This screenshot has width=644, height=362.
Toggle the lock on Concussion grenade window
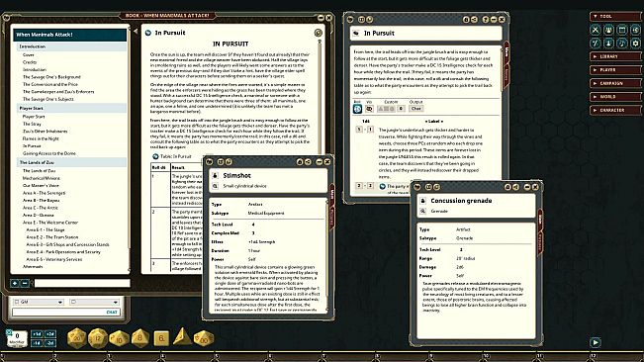coord(507,187)
